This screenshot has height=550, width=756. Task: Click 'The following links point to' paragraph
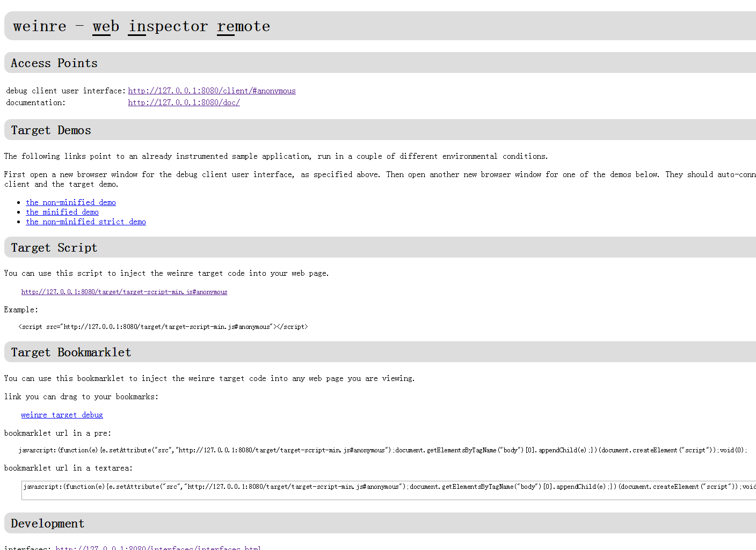276,156
